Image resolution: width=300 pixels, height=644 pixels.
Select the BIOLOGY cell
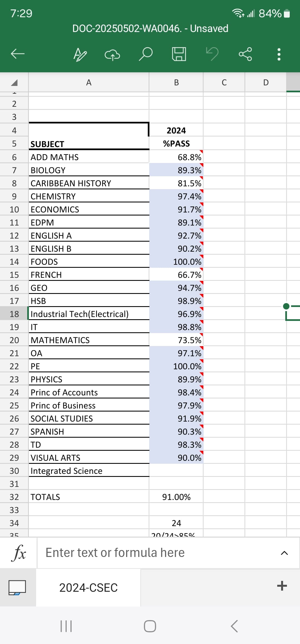(x=89, y=170)
